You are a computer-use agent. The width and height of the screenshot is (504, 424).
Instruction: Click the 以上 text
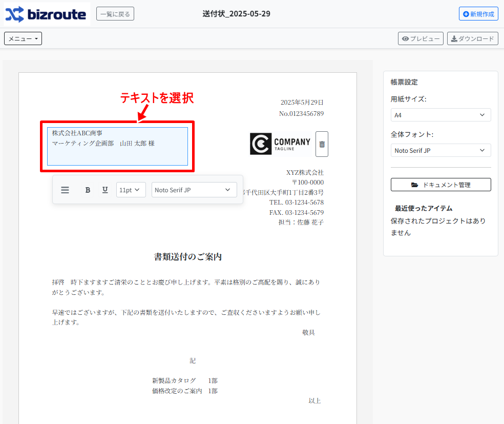[x=314, y=401]
